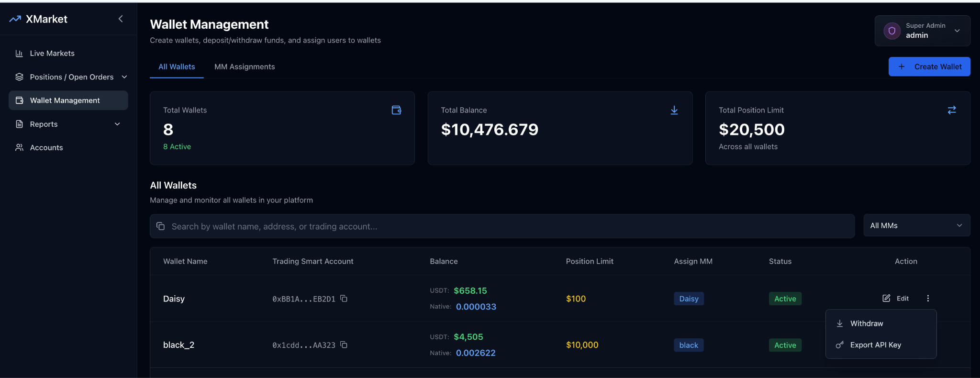Switch to the MM Assignments tab
980x378 pixels.
245,67
